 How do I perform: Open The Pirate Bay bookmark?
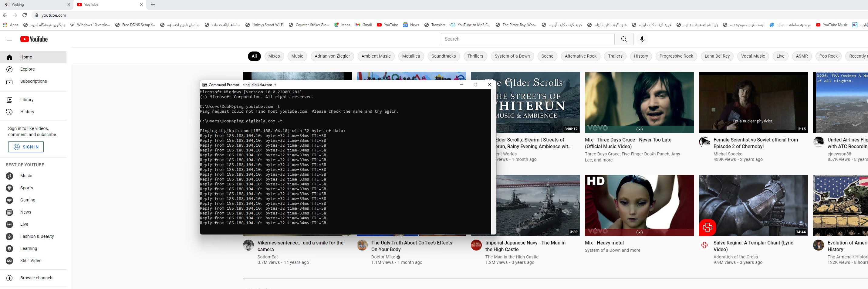[516, 25]
